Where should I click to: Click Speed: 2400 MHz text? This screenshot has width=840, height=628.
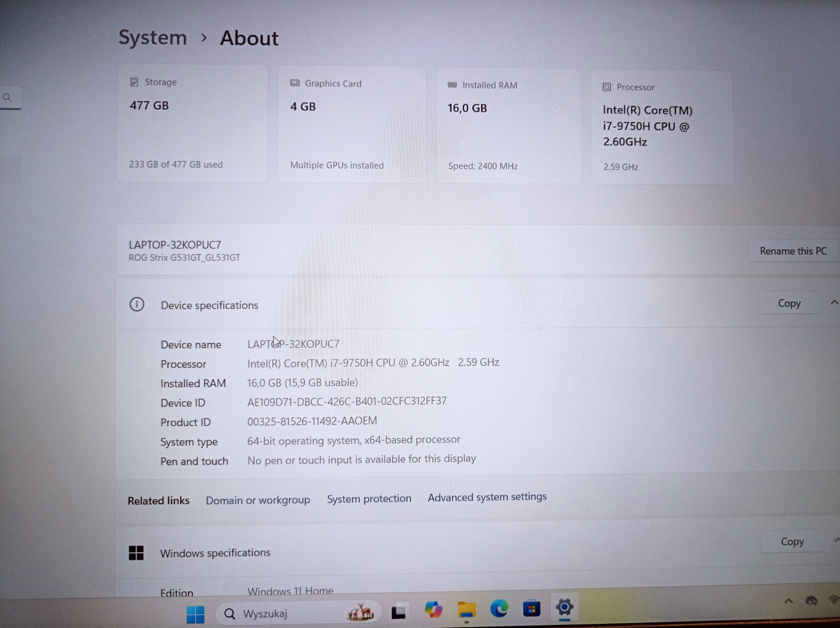483,166
